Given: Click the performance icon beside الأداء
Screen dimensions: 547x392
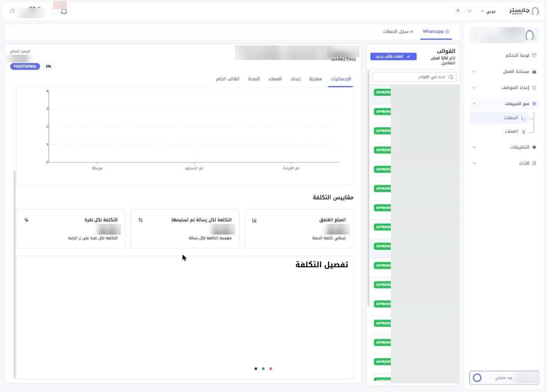Looking at the screenshot, I should (x=534, y=163).
